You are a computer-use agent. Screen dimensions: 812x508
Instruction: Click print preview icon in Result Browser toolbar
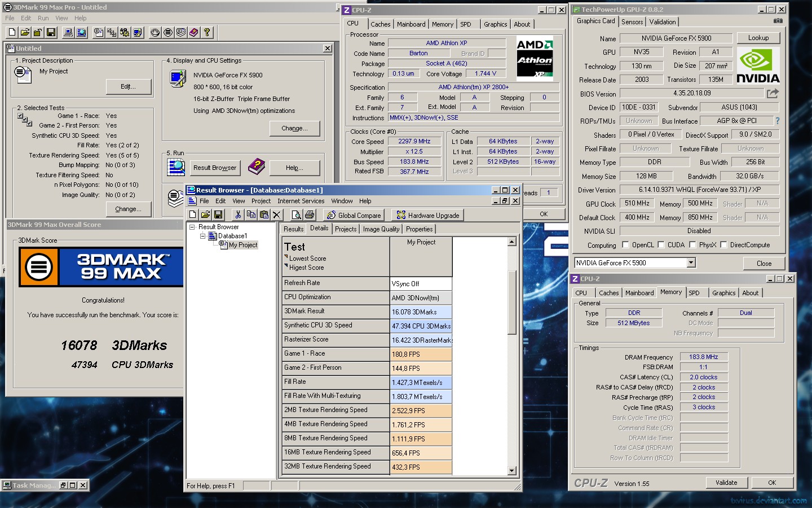click(297, 214)
